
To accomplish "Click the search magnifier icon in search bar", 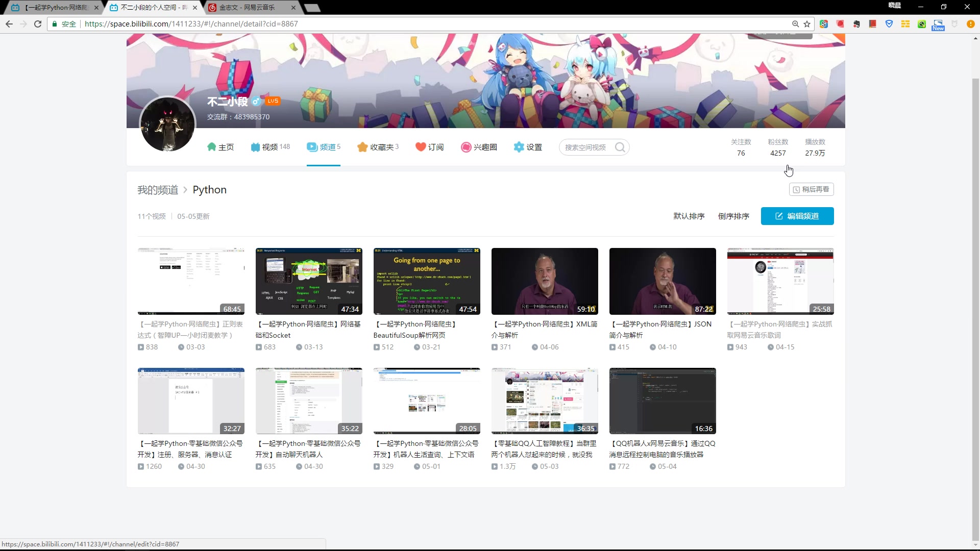I will [621, 146].
